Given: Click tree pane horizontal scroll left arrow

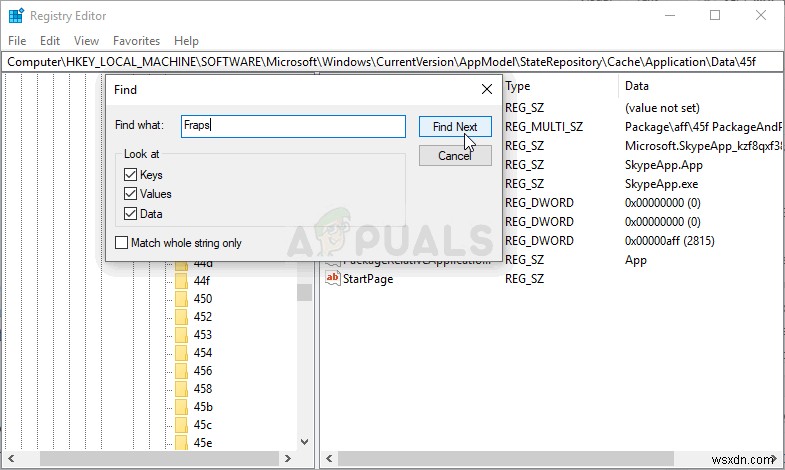Looking at the screenshot, I should pyautogui.click(x=11, y=458).
